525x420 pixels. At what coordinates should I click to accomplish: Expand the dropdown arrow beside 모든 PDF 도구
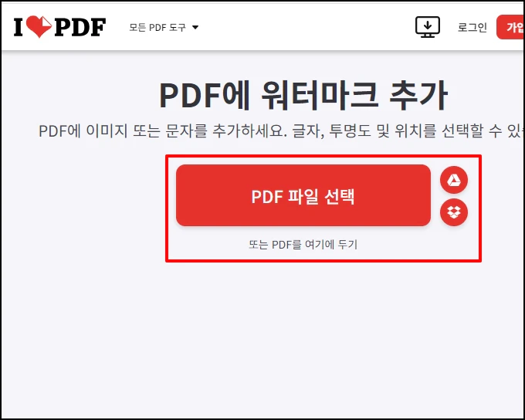pyautogui.click(x=195, y=28)
